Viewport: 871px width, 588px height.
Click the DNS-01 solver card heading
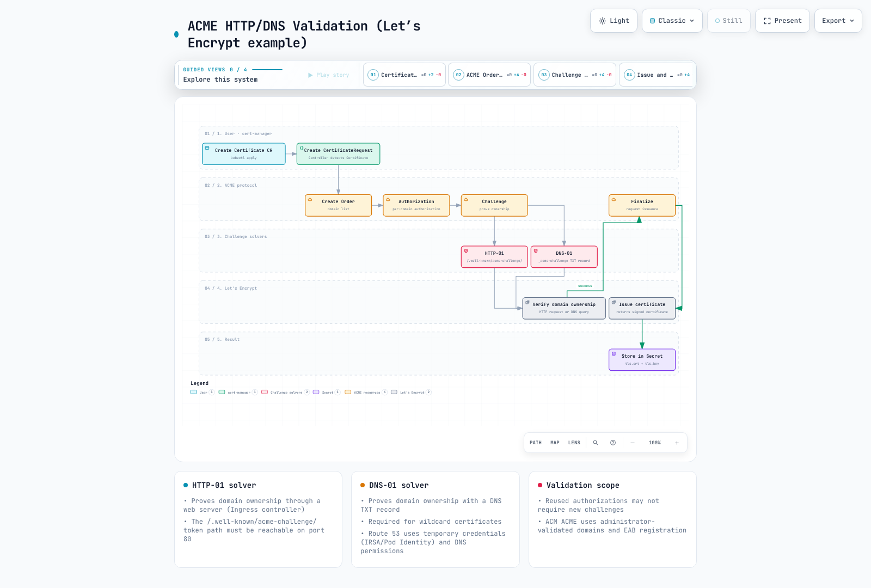(x=398, y=485)
